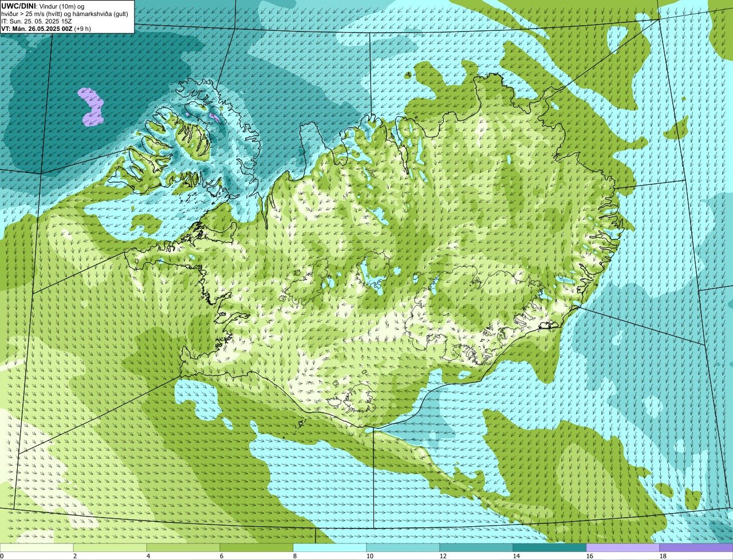Screen dimensions: 733x560
Task: Click the pale yellow 0–2 m/s legend swatch
Action: point(37,548)
